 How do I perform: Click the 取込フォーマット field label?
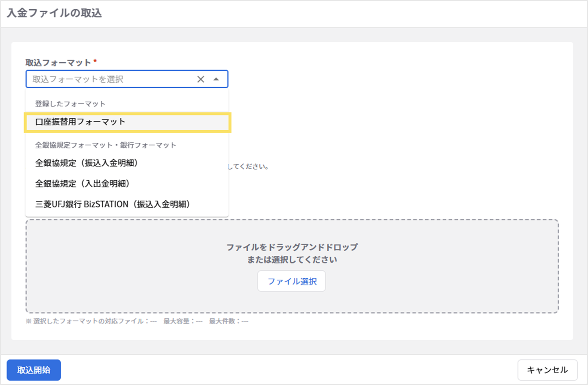click(x=58, y=63)
